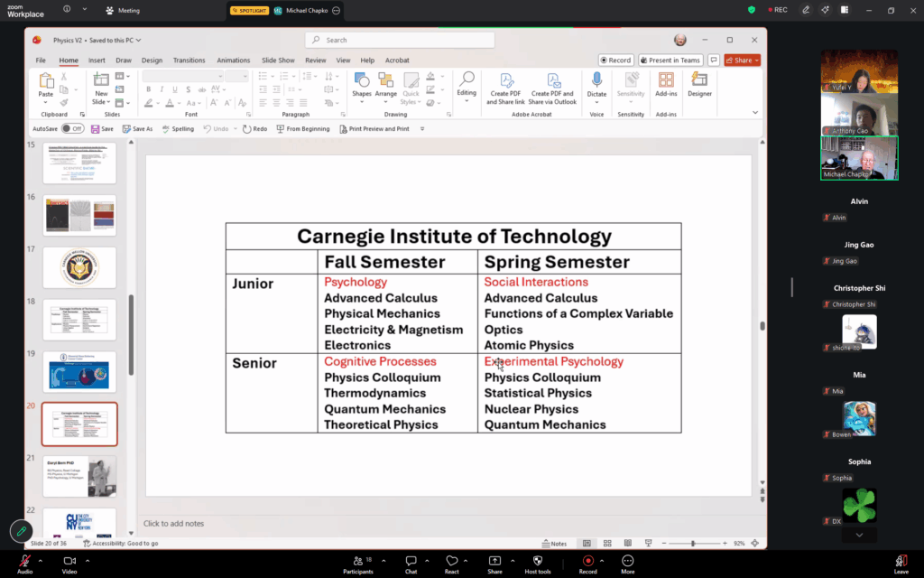The image size is (924, 578).
Task: Open the Zoom Chat panel
Action: pos(411,561)
